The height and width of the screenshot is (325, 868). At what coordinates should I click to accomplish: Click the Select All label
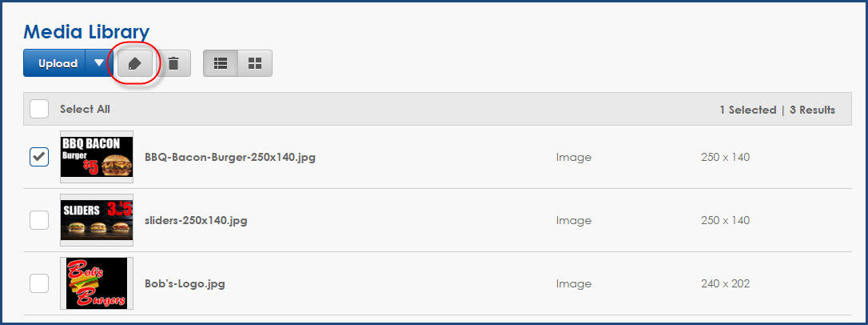pyautogui.click(x=85, y=110)
